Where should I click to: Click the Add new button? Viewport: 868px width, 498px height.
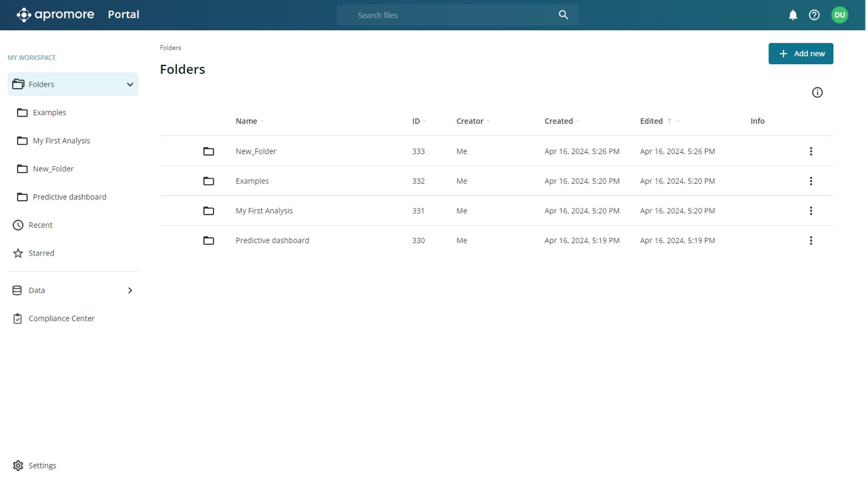tap(801, 54)
